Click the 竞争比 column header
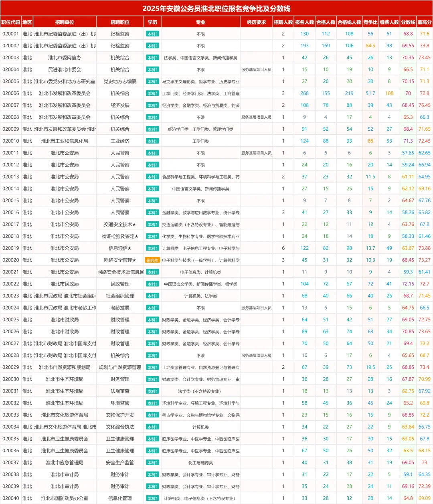 click(370, 22)
